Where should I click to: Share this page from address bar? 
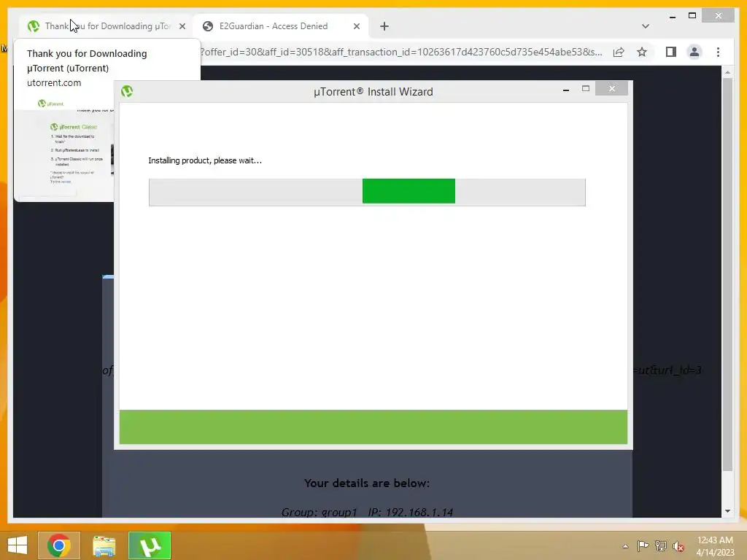pyautogui.click(x=619, y=52)
